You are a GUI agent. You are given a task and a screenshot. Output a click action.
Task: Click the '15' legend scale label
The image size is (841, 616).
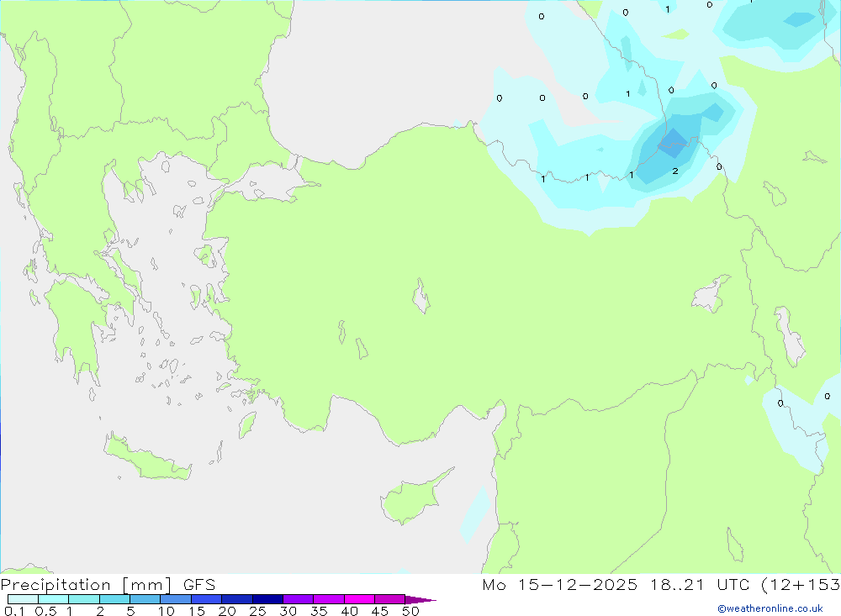(197, 611)
